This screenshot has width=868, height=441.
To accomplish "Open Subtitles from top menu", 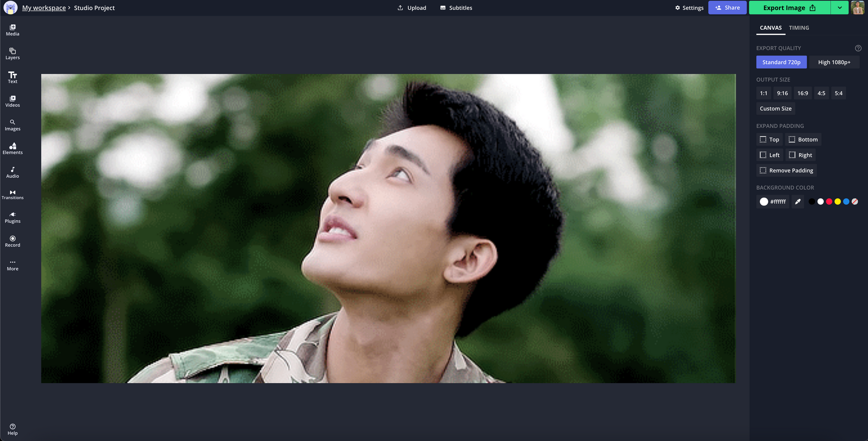I will click(x=456, y=8).
